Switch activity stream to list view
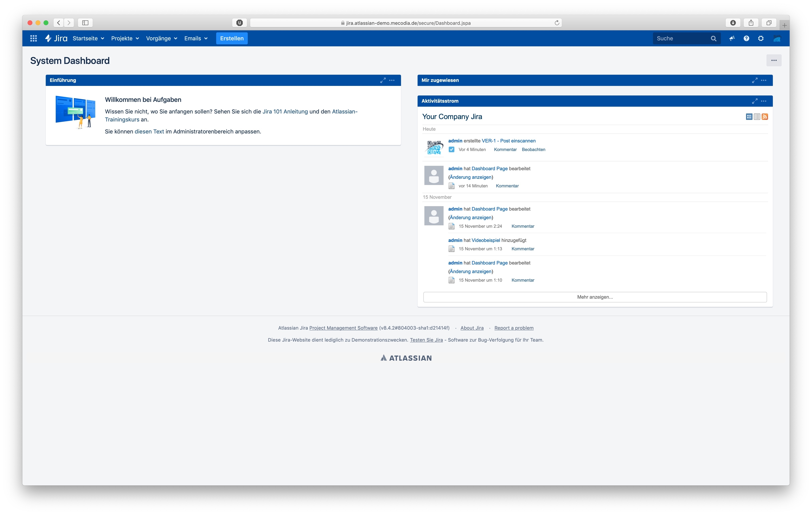 (x=757, y=117)
